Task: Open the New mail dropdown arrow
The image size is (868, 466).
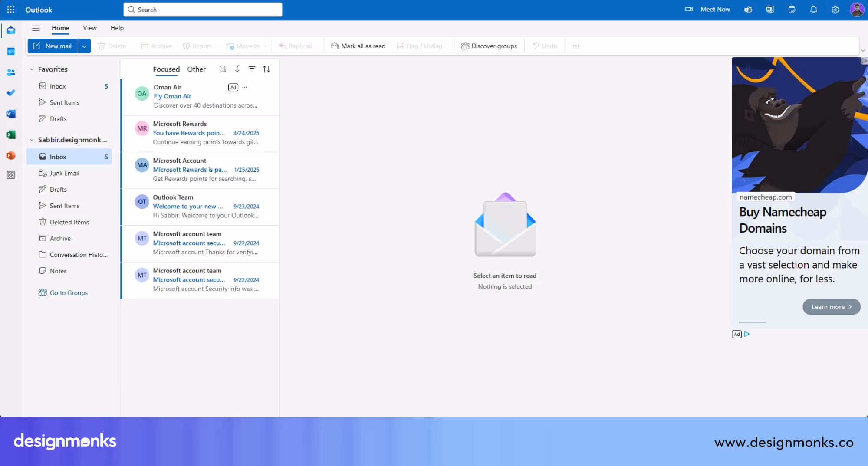Action: pyautogui.click(x=84, y=46)
